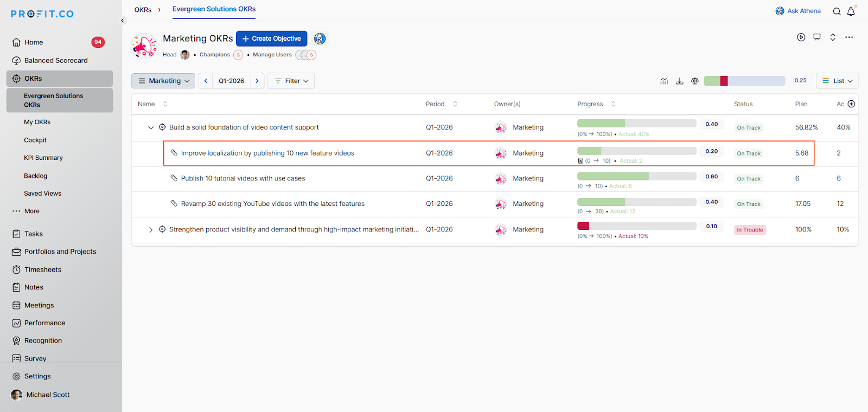This screenshot has width=868, height=412.
Task: Select Evergreen Solutions OKRs tab
Action: tap(214, 9)
